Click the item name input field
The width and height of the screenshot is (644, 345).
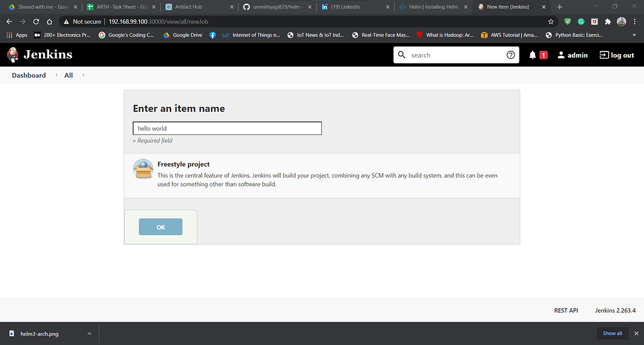click(227, 128)
